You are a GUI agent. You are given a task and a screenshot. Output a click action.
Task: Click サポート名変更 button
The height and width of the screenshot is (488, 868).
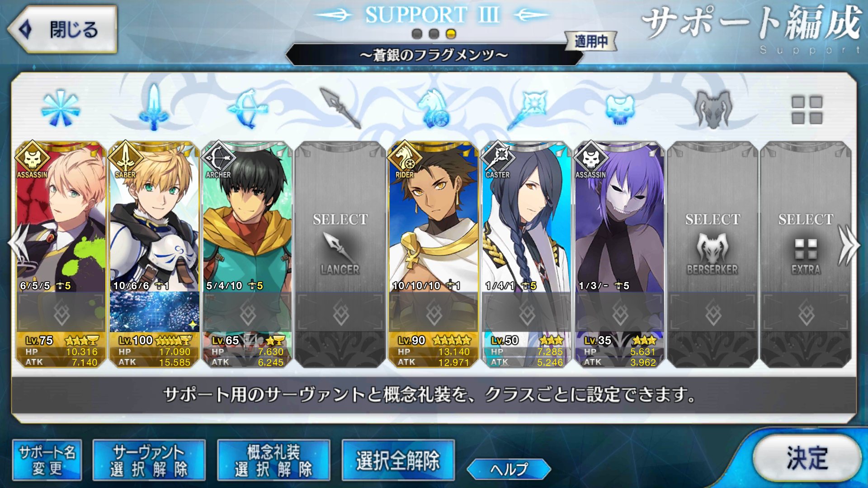click(x=47, y=460)
